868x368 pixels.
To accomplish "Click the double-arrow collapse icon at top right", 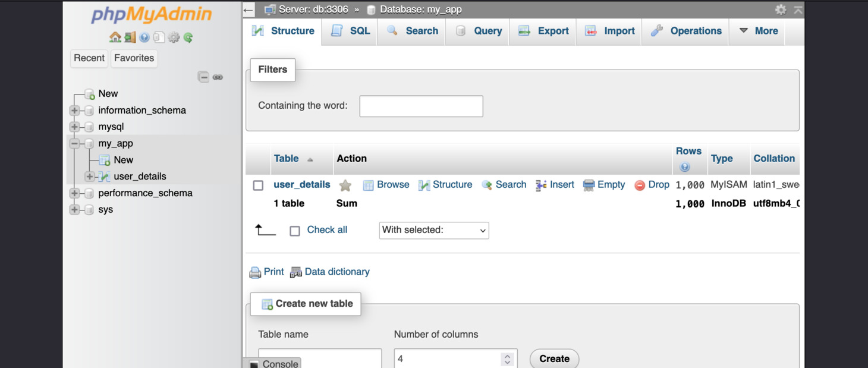I will (798, 10).
